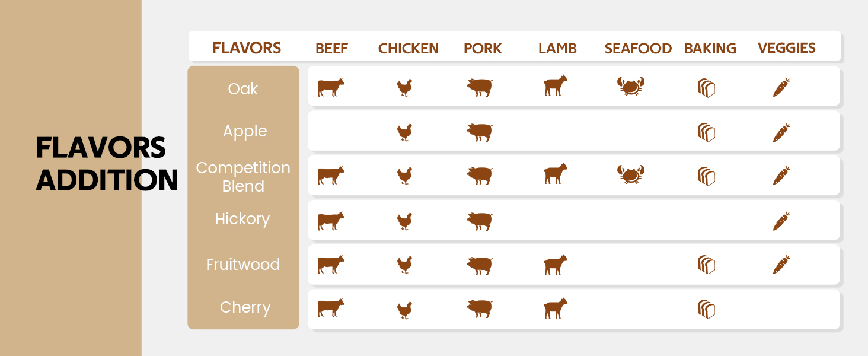Select the Oak flavor label
This screenshot has width=868, height=356.
(x=243, y=88)
